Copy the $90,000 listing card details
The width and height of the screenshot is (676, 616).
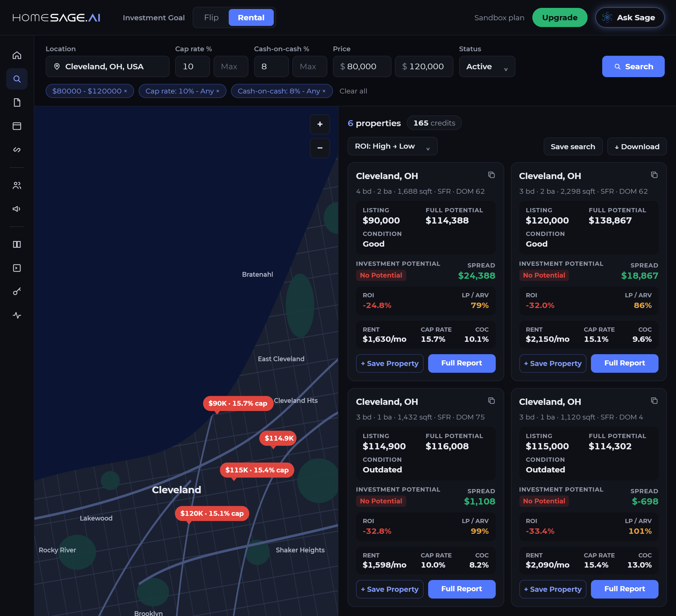[491, 175]
